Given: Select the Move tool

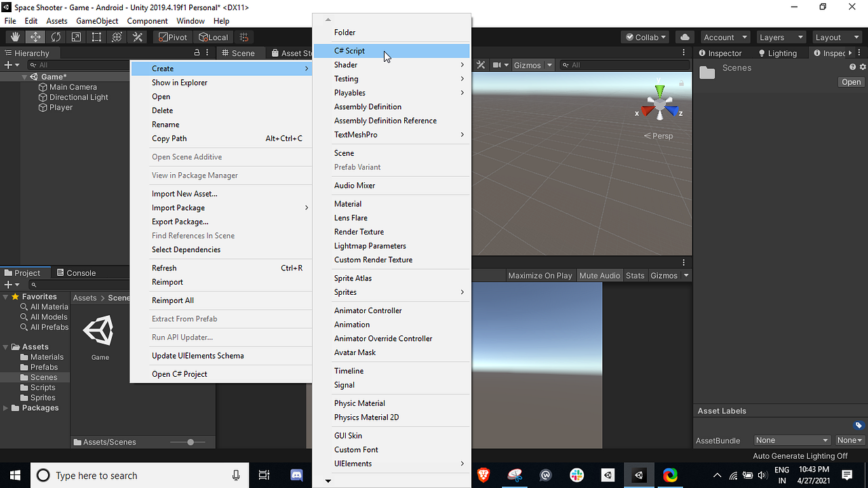Looking at the screenshot, I should (x=35, y=37).
